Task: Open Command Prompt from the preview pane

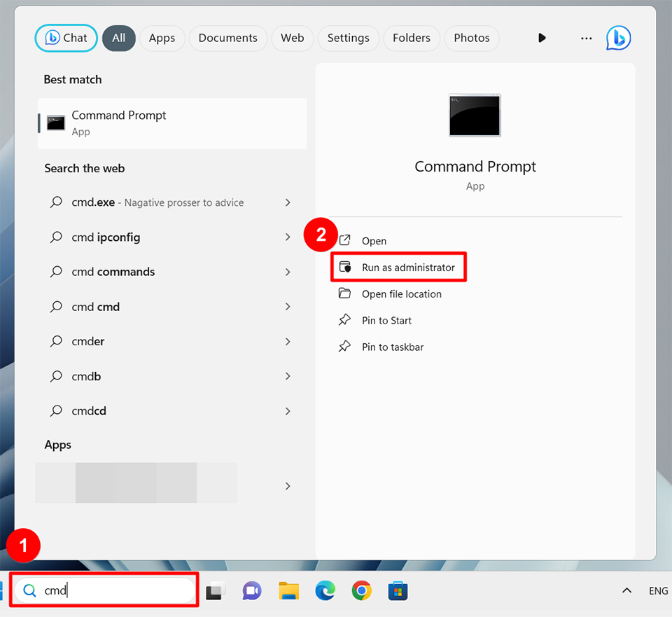Action: point(374,241)
